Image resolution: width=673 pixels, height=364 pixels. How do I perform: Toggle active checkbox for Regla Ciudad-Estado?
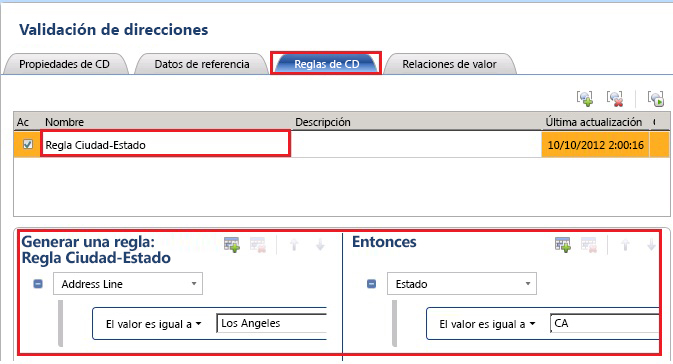(x=27, y=144)
